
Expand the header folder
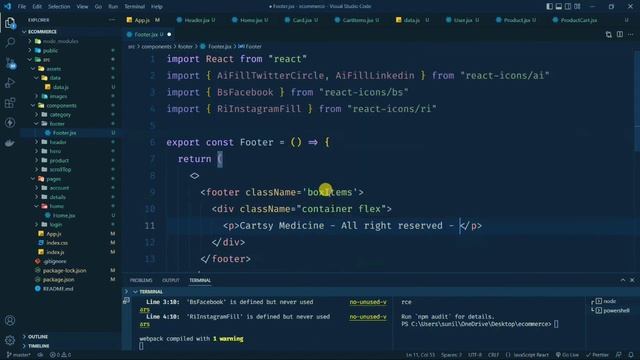click(58, 142)
